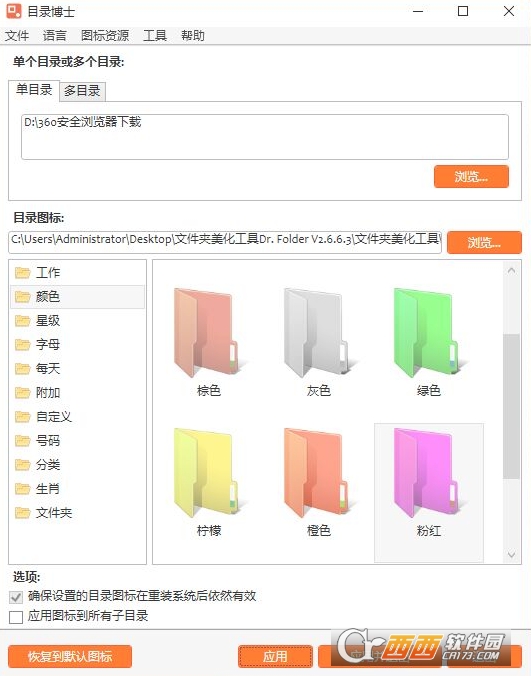Select the pink (粉红) folder icon
Viewport: 531px width, 676px height.
point(428,473)
